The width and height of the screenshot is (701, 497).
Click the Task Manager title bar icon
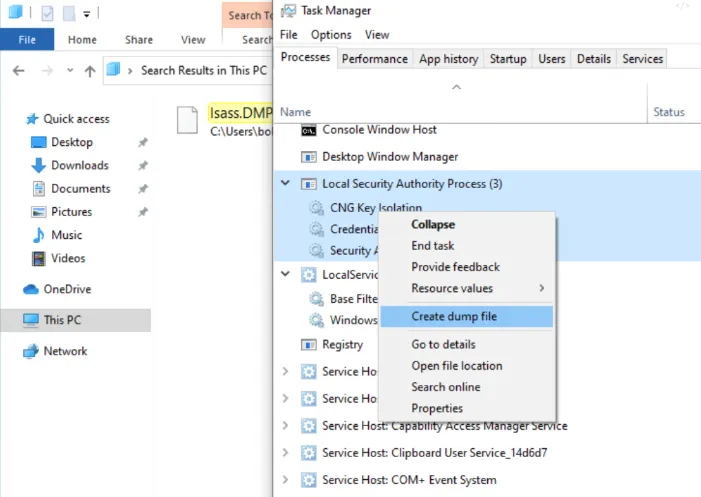tap(288, 11)
